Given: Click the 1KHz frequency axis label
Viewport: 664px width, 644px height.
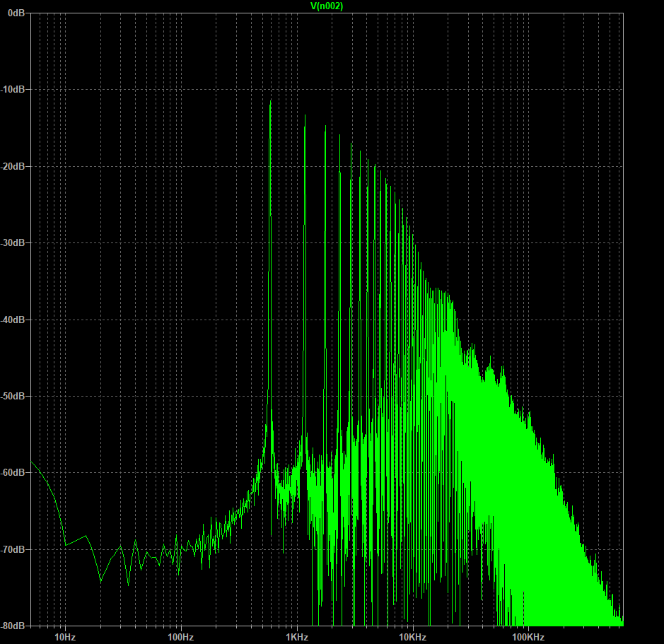Looking at the screenshot, I should point(296,637).
